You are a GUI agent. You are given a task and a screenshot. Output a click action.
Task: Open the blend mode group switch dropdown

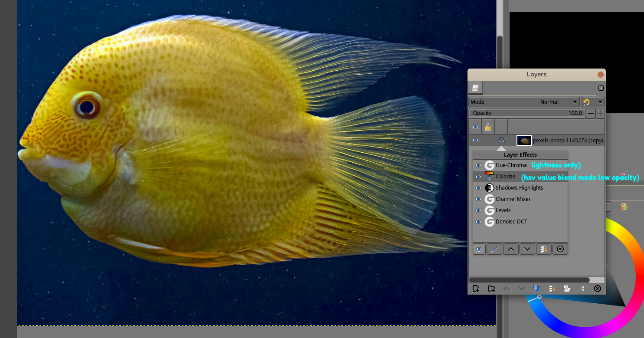click(x=593, y=102)
